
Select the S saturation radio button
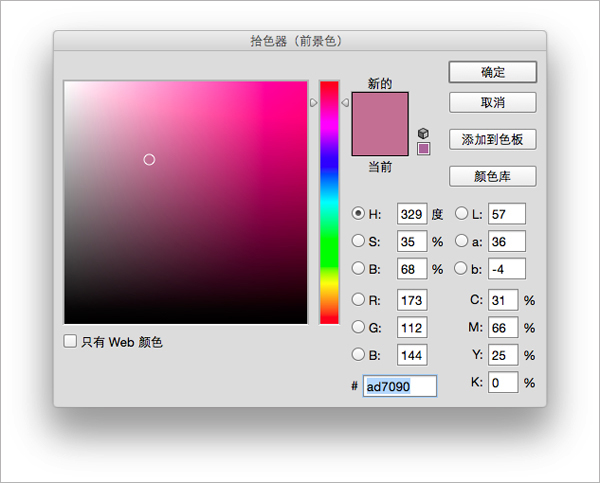[x=358, y=241]
